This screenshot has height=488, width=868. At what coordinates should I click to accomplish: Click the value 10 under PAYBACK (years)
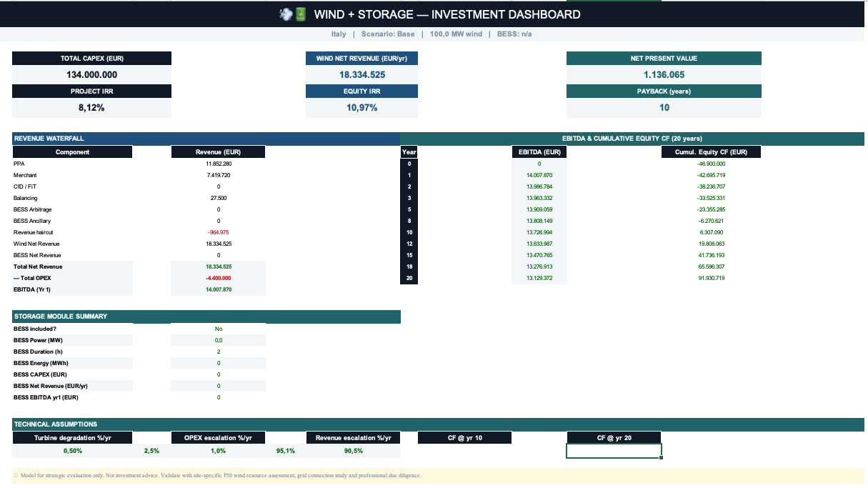(664, 108)
